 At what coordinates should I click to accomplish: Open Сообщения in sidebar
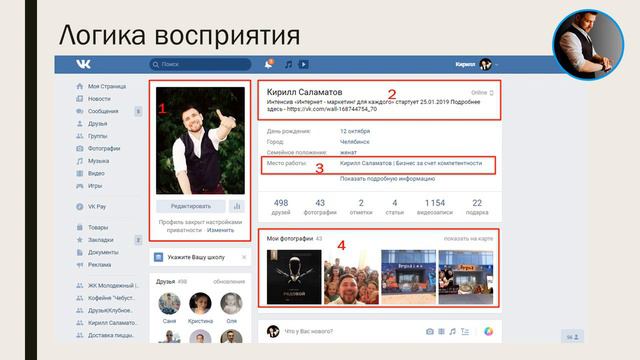[97, 111]
